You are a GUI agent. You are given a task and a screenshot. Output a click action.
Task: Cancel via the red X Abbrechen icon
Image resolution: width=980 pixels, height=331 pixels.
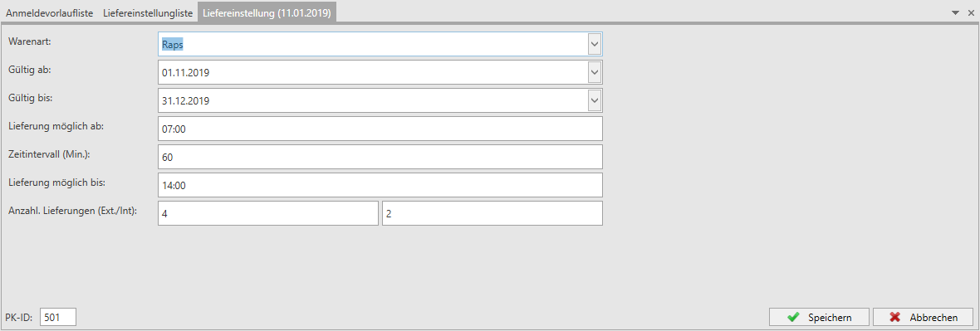click(x=894, y=317)
